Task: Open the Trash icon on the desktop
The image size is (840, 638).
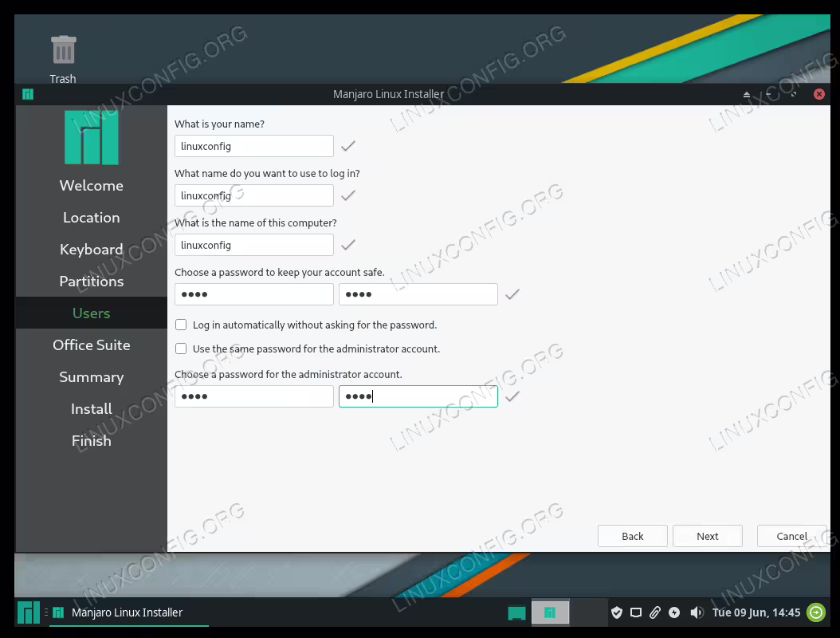Action: coord(63,59)
